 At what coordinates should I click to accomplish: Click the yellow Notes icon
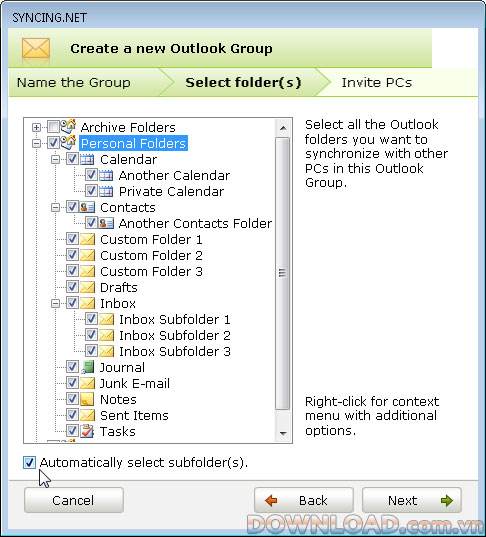click(x=87, y=399)
